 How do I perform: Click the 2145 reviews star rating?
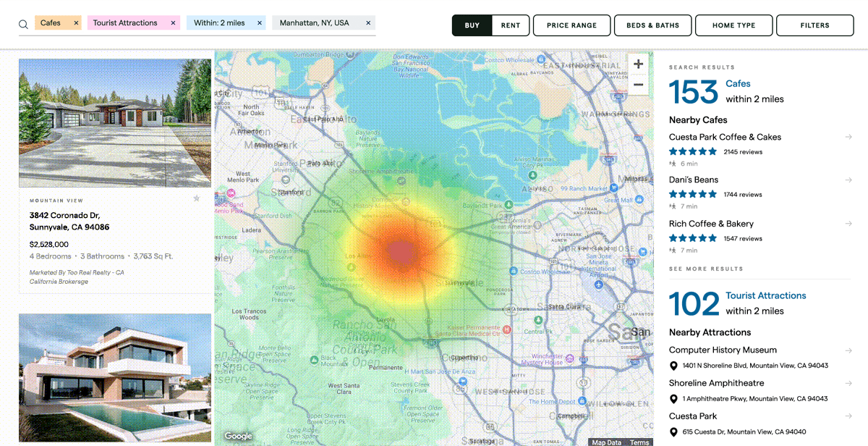tap(693, 151)
